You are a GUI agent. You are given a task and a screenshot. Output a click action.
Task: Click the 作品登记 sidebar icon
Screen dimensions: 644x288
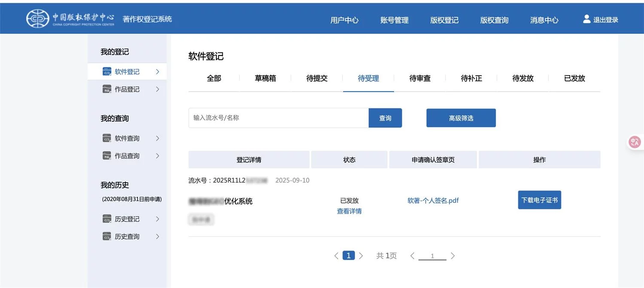point(106,89)
